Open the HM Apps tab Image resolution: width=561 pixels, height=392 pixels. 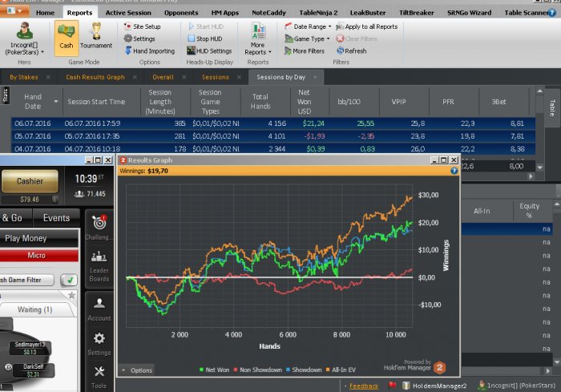point(224,13)
